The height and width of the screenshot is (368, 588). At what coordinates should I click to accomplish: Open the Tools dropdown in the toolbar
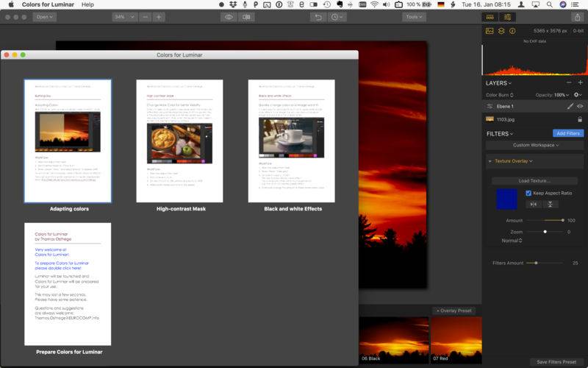(414, 17)
